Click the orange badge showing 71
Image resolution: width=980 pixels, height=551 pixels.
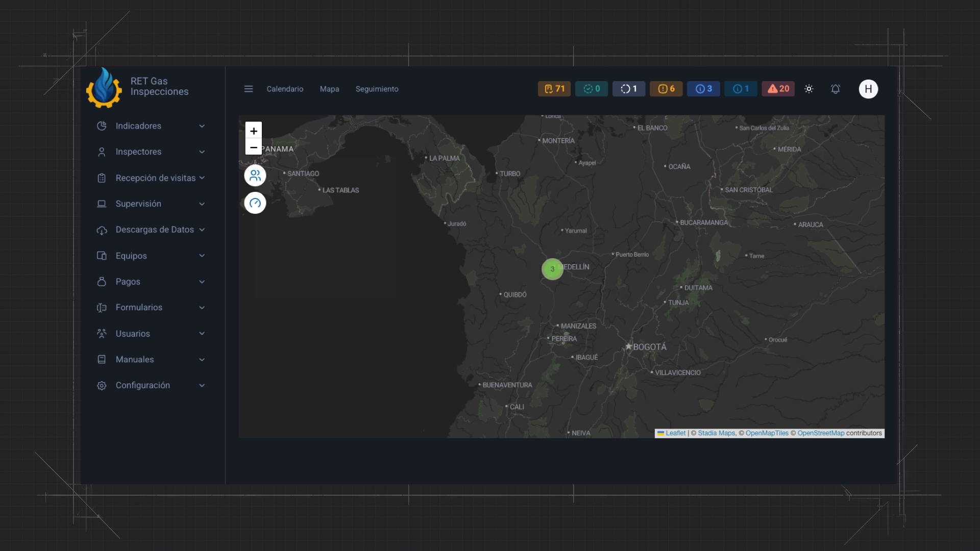(554, 89)
